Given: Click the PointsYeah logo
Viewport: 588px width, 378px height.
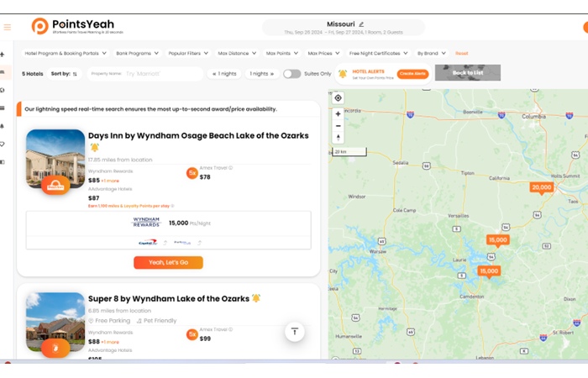Looking at the screenshot, I should click(x=77, y=26).
